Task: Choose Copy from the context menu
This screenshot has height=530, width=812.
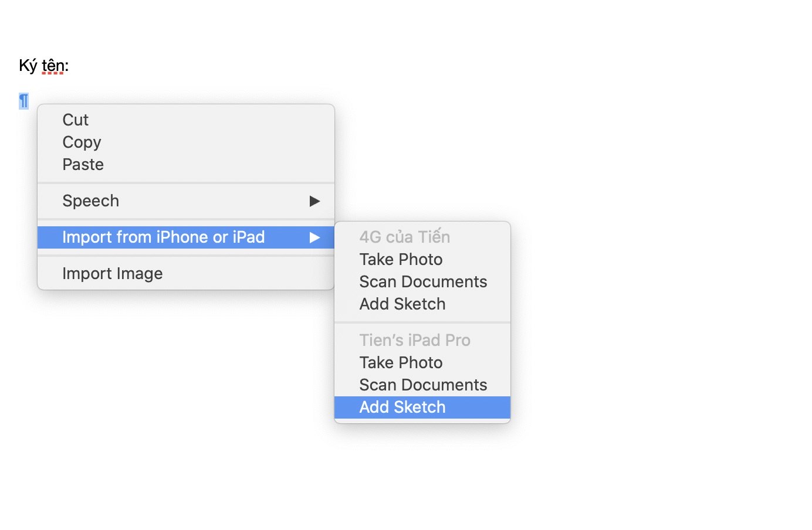Action: (x=185, y=142)
